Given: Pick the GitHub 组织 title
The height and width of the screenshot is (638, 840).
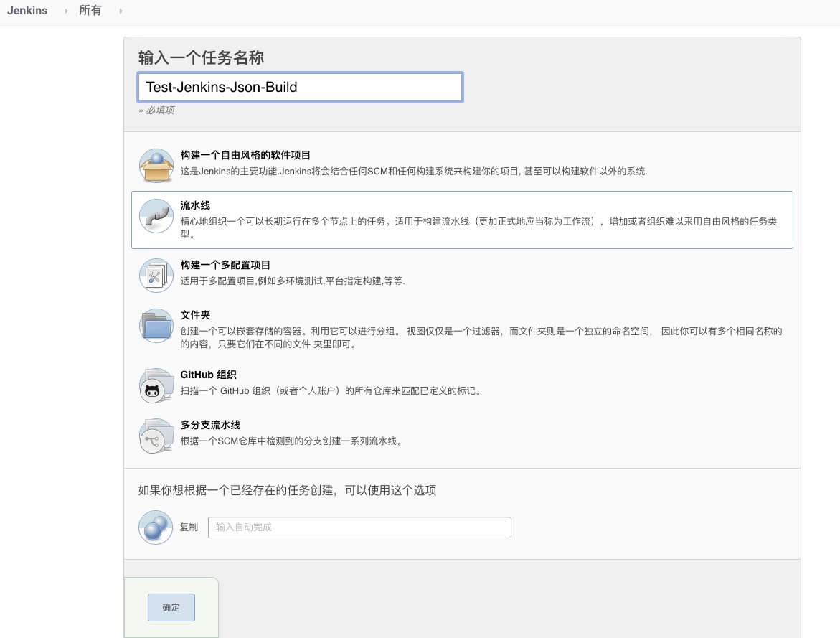Looking at the screenshot, I should (x=209, y=375).
